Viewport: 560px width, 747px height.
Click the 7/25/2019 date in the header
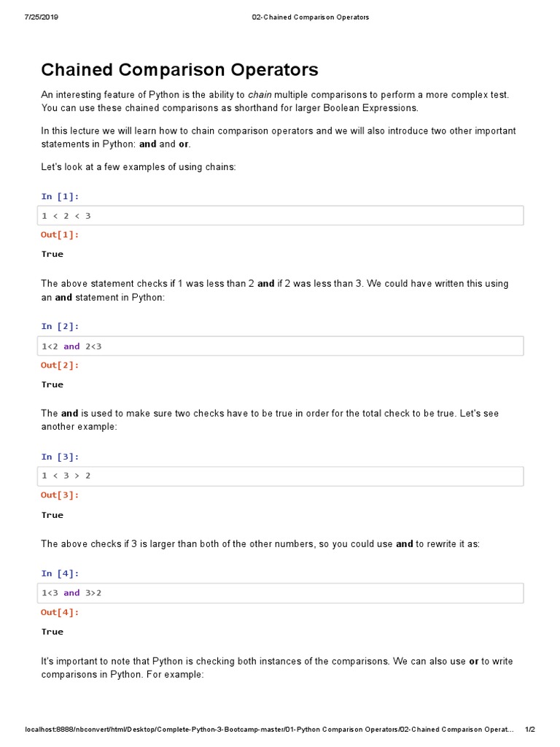click(x=41, y=18)
